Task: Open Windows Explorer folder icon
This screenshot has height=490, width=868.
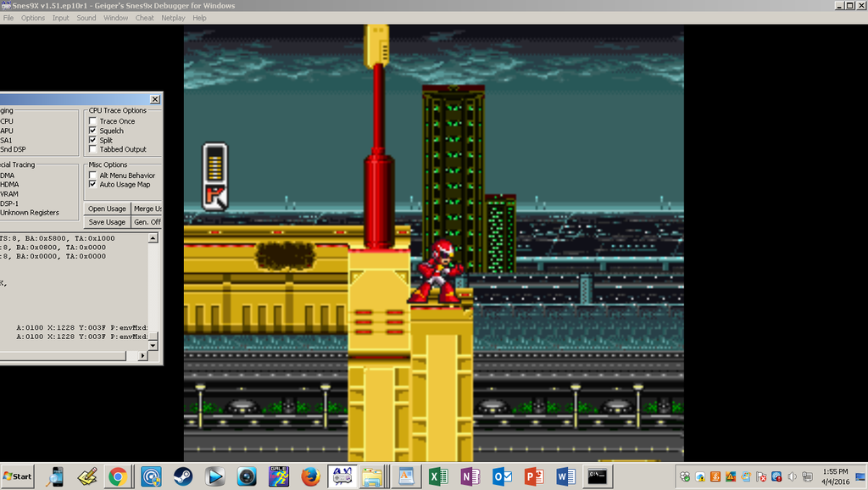Action: (373, 476)
